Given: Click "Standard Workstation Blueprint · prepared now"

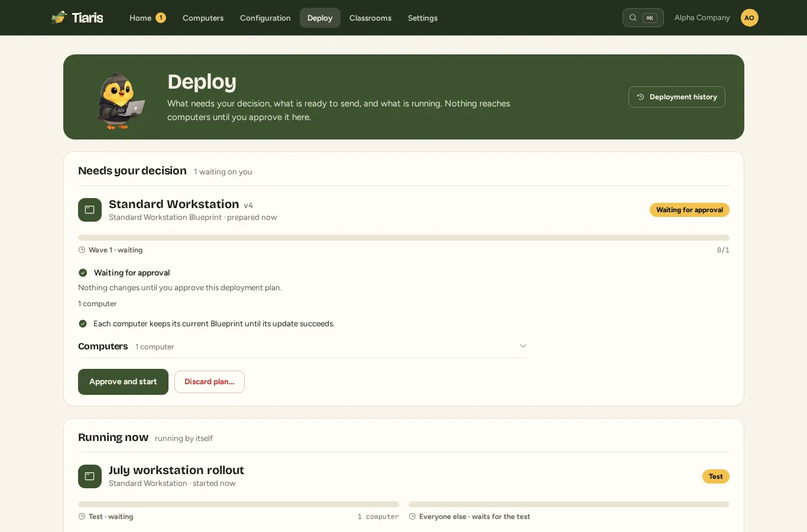Looking at the screenshot, I should click(193, 218).
